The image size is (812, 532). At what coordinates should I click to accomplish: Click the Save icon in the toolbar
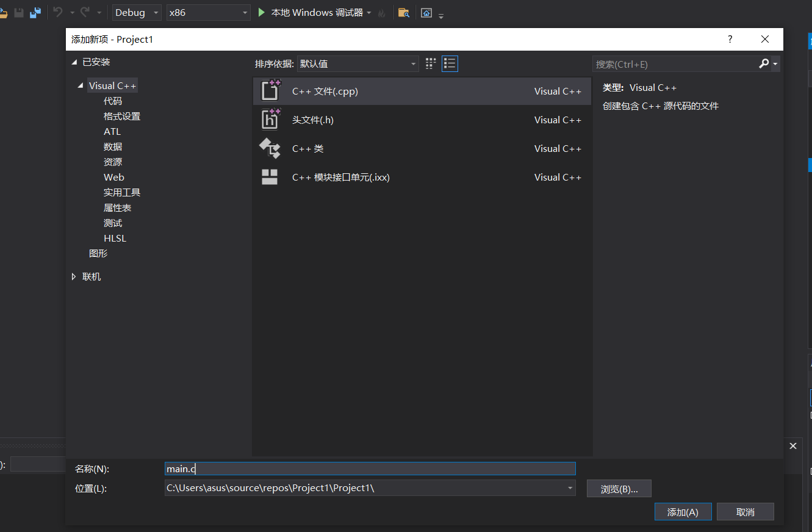[x=19, y=12]
